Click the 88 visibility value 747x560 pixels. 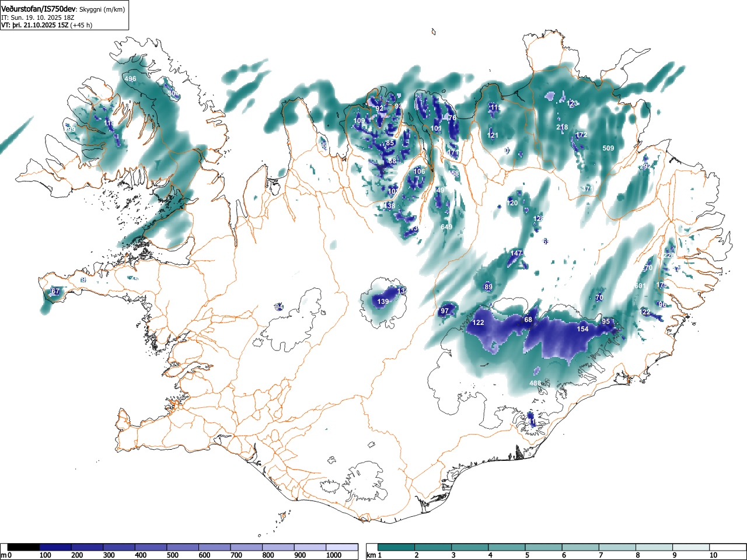point(392,161)
